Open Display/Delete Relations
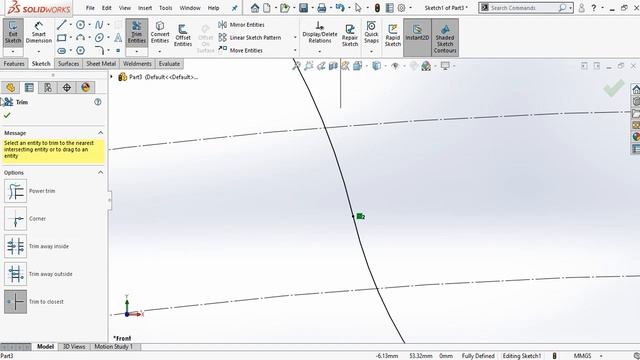The height and width of the screenshot is (360, 640). tap(320, 33)
